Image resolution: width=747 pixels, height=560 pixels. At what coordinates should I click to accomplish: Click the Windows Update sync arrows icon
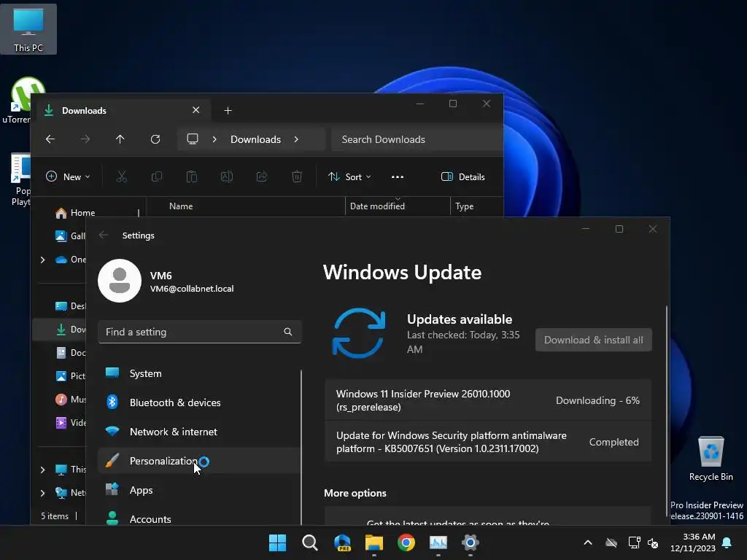click(x=358, y=332)
